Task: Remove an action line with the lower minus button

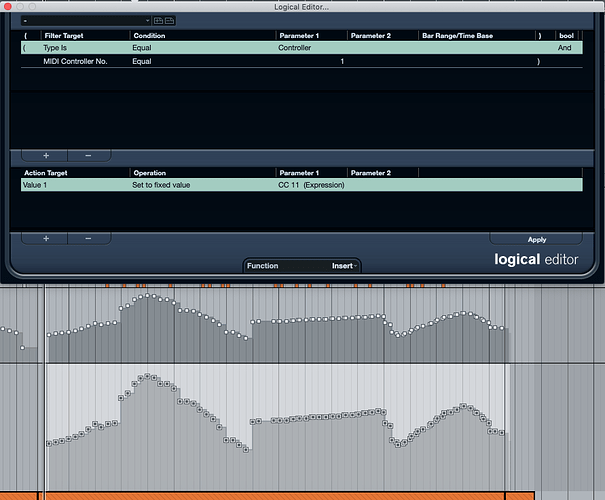Action: 88,238
